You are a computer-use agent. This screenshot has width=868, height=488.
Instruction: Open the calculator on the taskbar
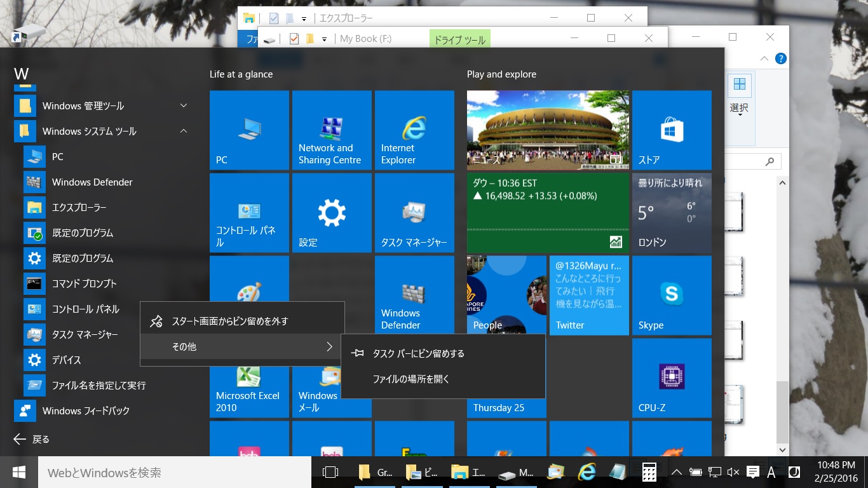click(649, 472)
